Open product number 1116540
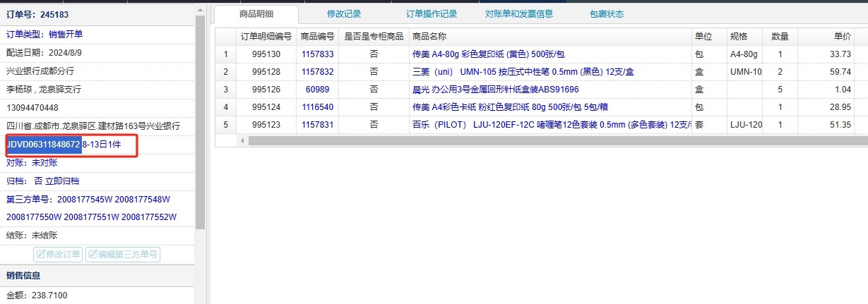This screenshot has width=868, height=304. pyautogui.click(x=317, y=107)
